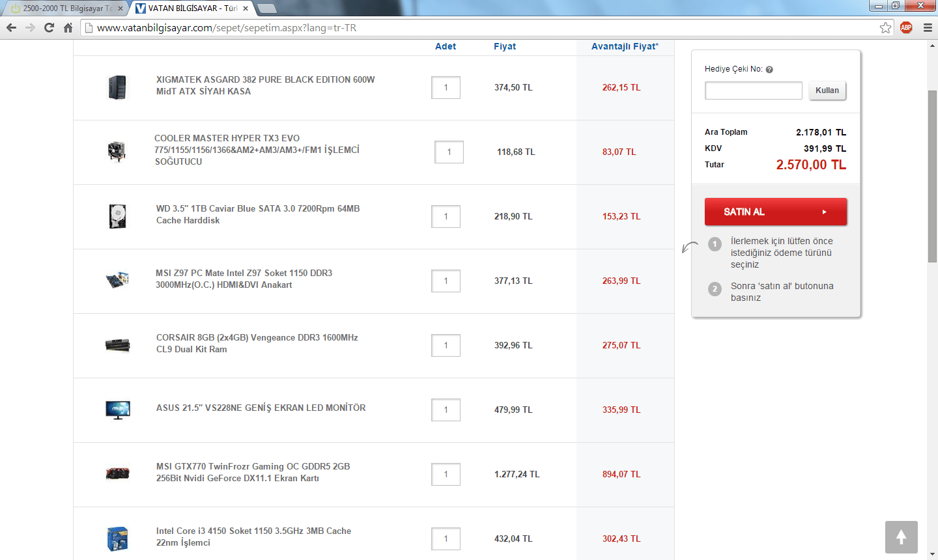Image resolution: width=938 pixels, height=560 pixels.
Task: Click the KDV value 391,99 TL
Action: [825, 148]
